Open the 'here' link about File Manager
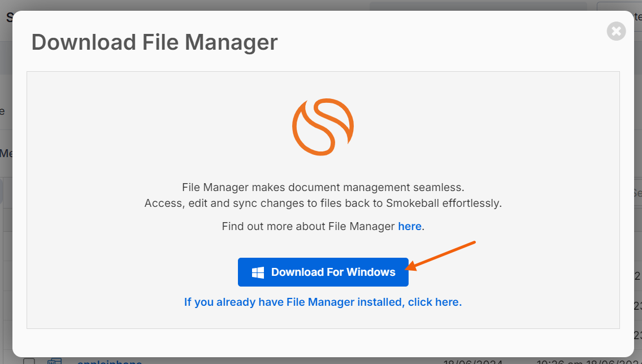The image size is (642, 364). 409,226
